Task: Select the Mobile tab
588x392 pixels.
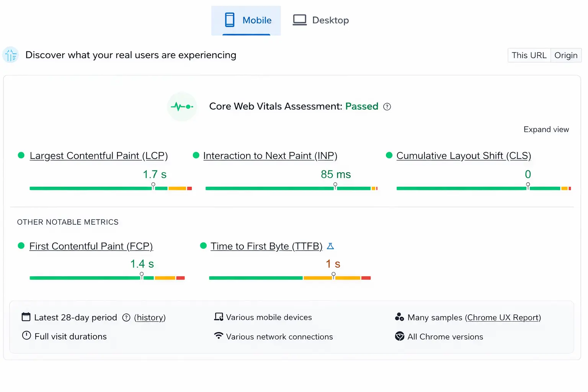Action: (246, 20)
